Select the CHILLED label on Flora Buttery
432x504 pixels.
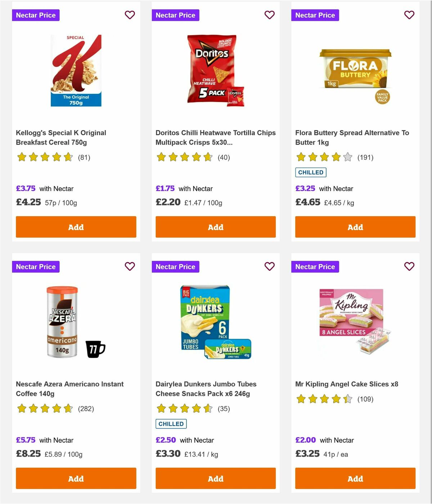click(311, 172)
